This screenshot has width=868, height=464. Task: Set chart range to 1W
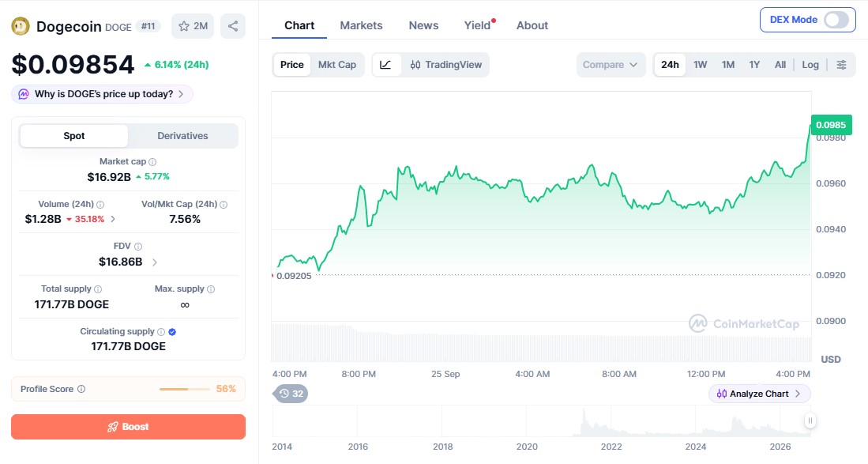click(x=701, y=65)
